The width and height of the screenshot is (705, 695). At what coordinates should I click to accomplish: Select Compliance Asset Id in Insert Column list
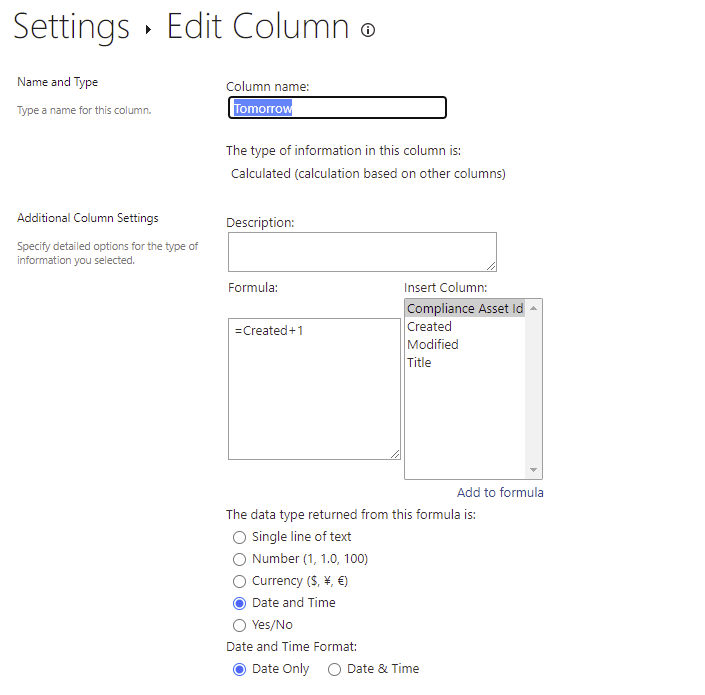[465, 308]
